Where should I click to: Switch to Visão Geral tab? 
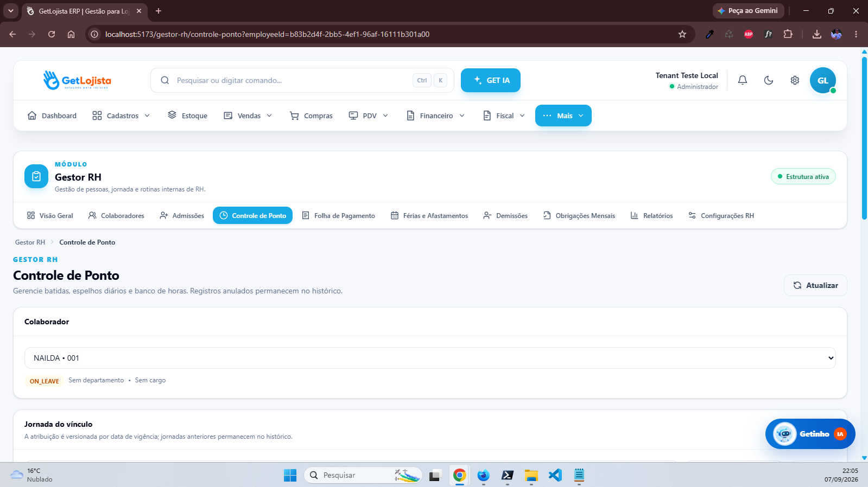click(50, 215)
